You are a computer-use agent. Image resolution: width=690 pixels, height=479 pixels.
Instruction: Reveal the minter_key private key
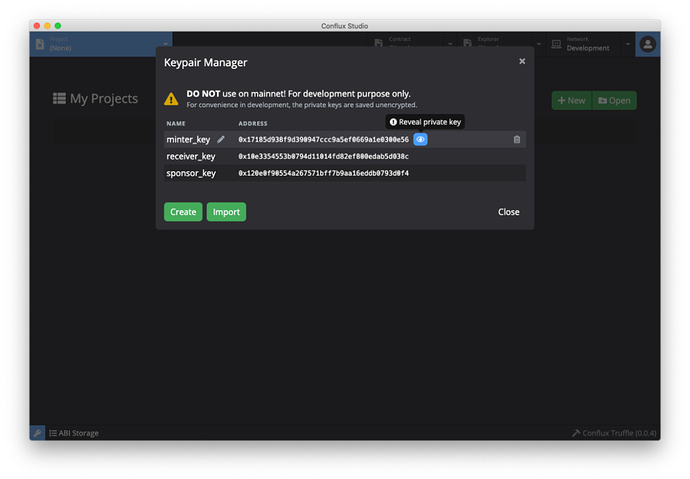(x=420, y=140)
